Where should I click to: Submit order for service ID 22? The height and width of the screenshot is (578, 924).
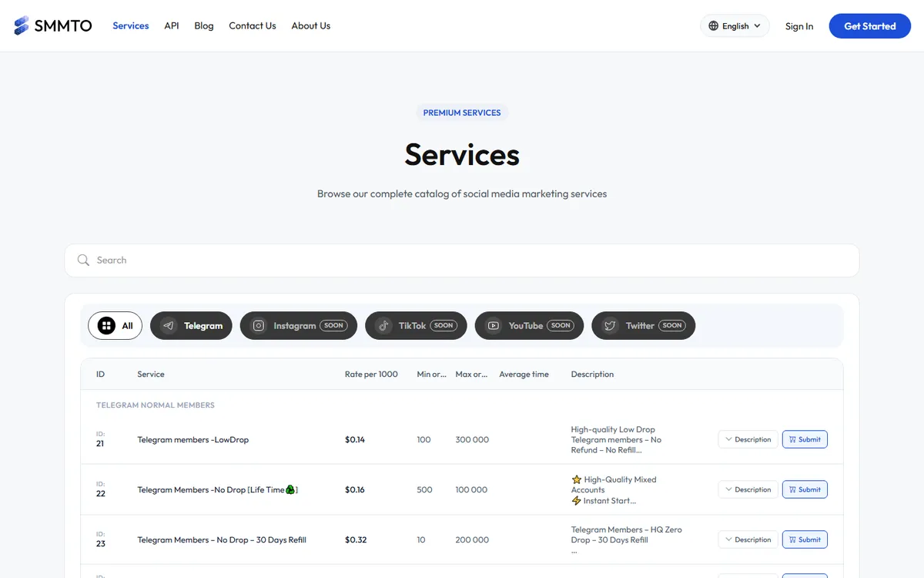click(x=805, y=489)
